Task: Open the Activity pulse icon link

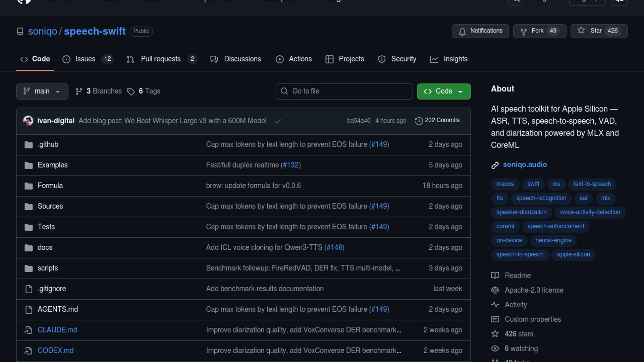Action: click(x=495, y=305)
